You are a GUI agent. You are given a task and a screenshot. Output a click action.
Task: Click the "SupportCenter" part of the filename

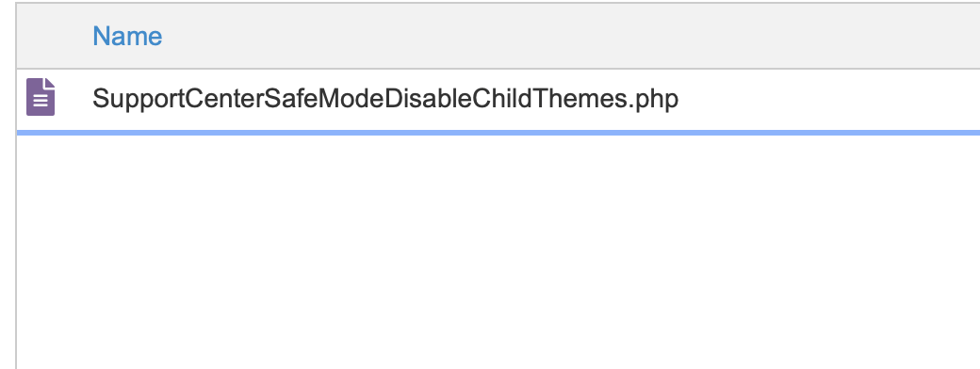click(x=177, y=100)
